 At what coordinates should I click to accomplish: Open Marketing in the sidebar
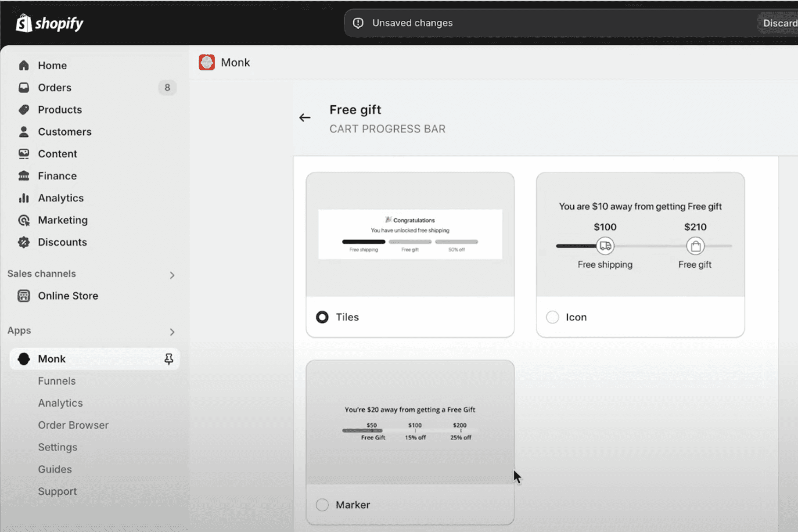[x=63, y=220]
